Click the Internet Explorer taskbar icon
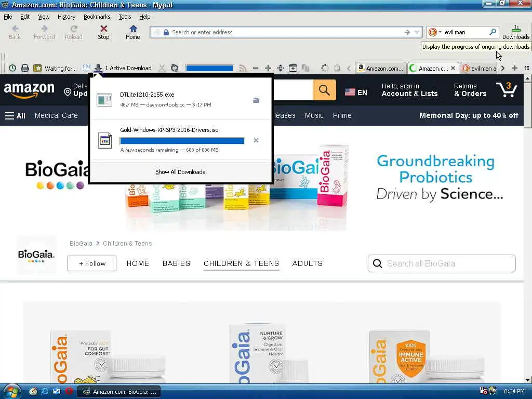The width and height of the screenshot is (532, 399). pos(45,391)
